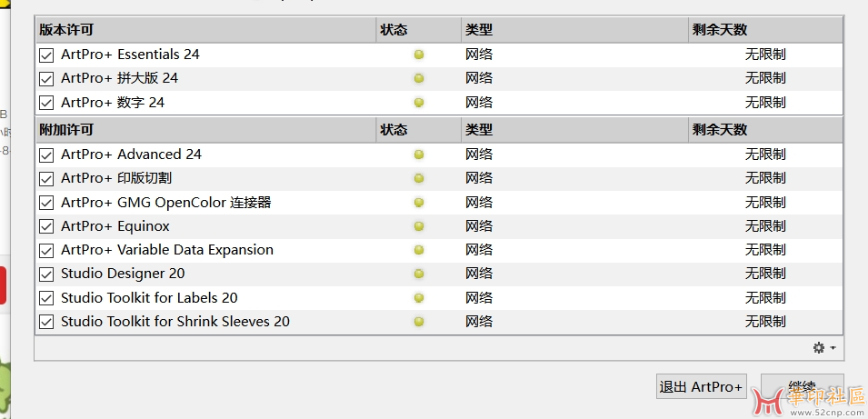Select the ArtPro+ Advanced 24 row name

[x=131, y=155]
